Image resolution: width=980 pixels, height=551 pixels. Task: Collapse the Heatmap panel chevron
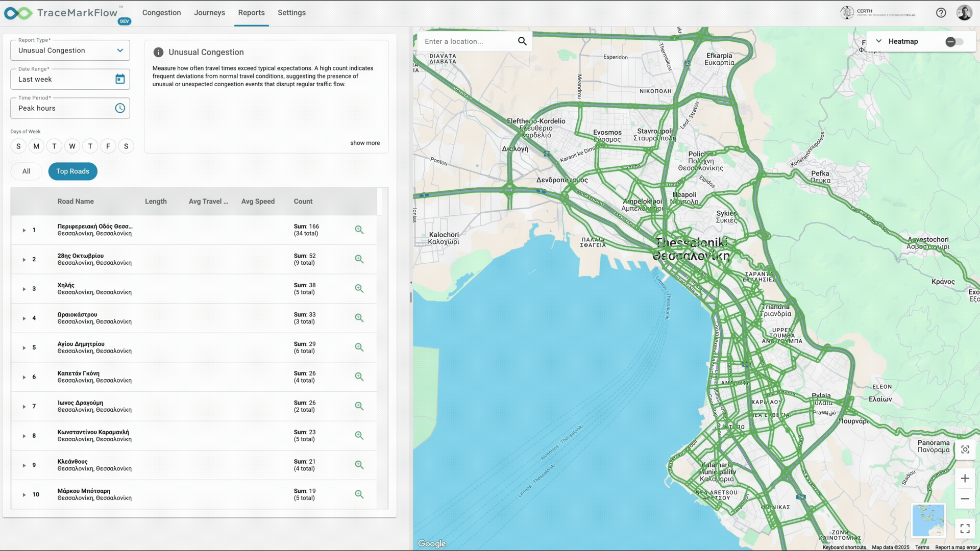coord(878,41)
